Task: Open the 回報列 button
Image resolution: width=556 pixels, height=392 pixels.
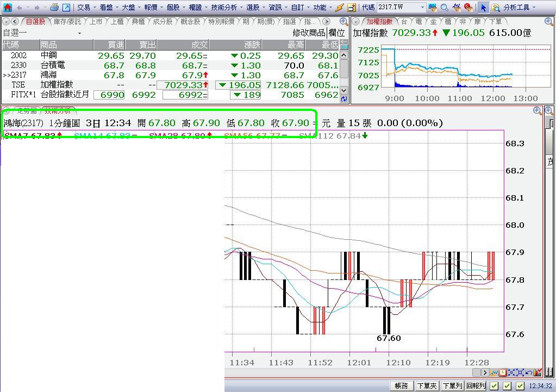Action: 476,385
